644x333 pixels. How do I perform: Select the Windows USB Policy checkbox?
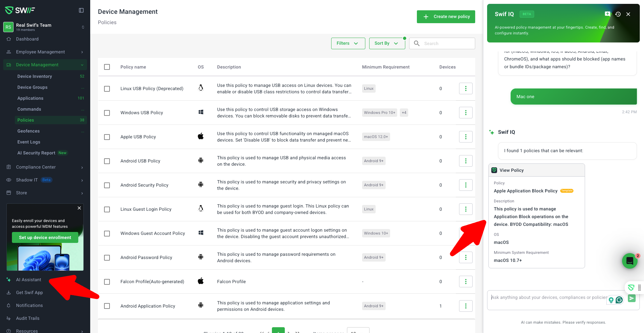pos(107,113)
